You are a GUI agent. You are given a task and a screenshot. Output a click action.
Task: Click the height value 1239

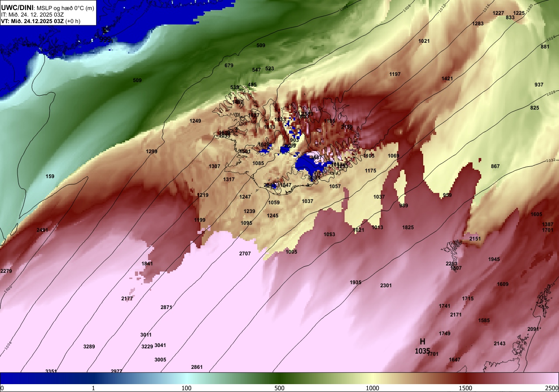point(249,211)
